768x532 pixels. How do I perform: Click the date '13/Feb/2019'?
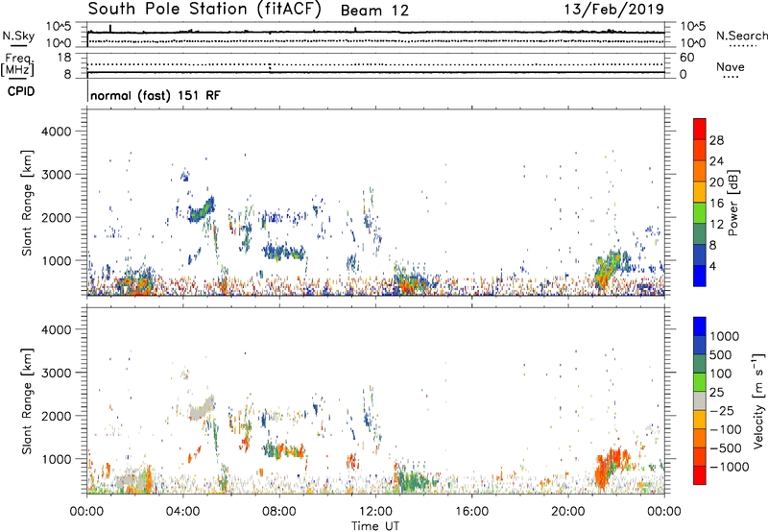tap(614, 9)
